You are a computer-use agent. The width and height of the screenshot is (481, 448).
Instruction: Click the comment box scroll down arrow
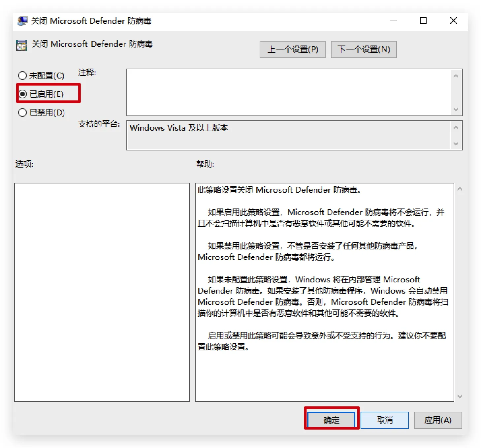(x=456, y=109)
